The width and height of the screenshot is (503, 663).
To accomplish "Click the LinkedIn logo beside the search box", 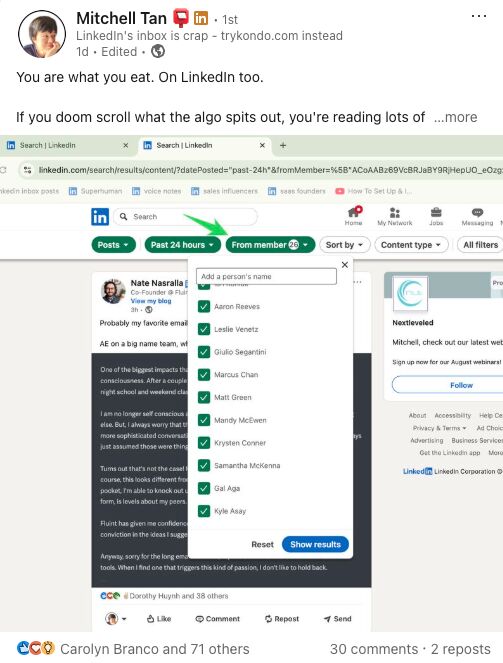I will (x=100, y=217).
